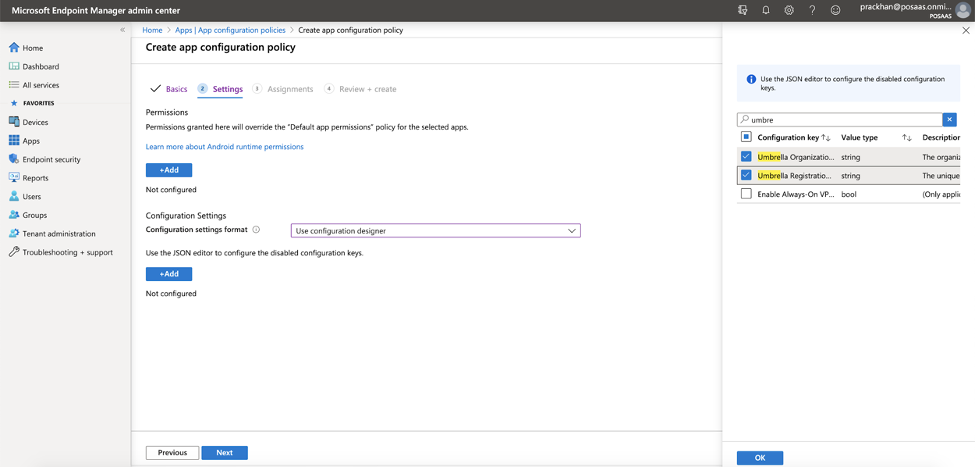
Task: Click the info icon beside Configuration settings format
Action: click(256, 229)
